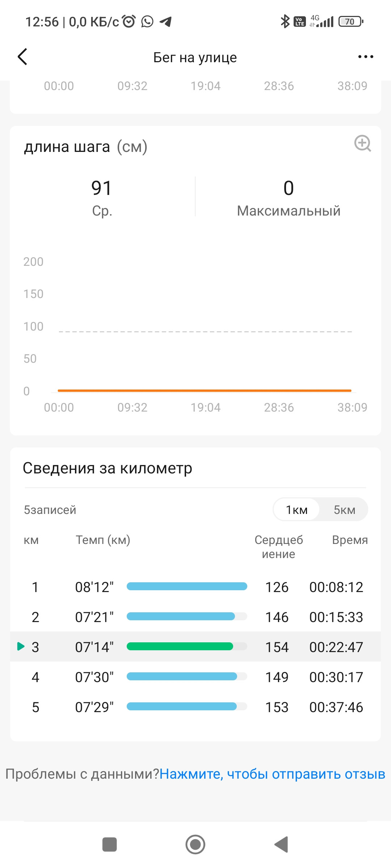Zoom the stride length chart with magnifier icon

(x=363, y=144)
